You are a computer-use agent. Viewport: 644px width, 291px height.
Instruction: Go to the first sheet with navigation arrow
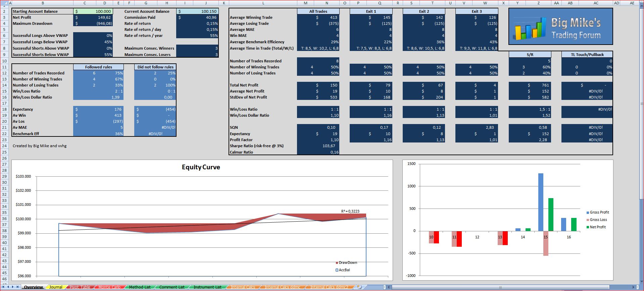pyautogui.click(x=4, y=287)
